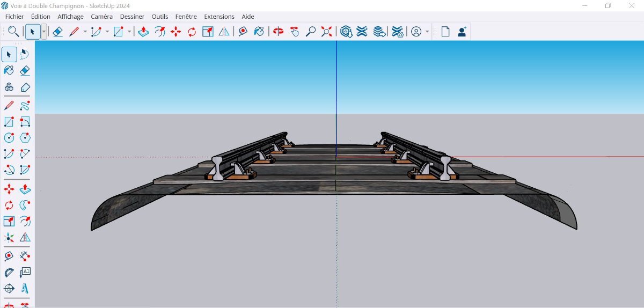The height and width of the screenshot is (308, 644).
Task: Click the Zoom Extents tool
Action: click(326, 32)
